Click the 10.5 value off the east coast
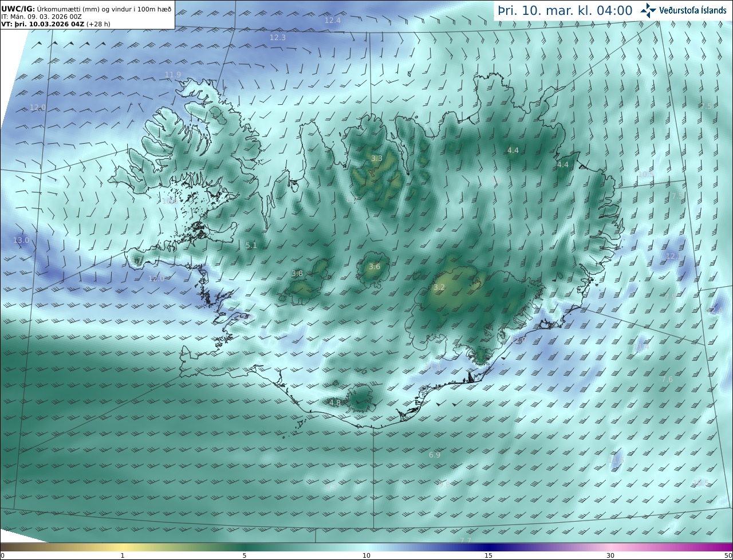Screen dimensions: 733x560 tap(645, 174)
